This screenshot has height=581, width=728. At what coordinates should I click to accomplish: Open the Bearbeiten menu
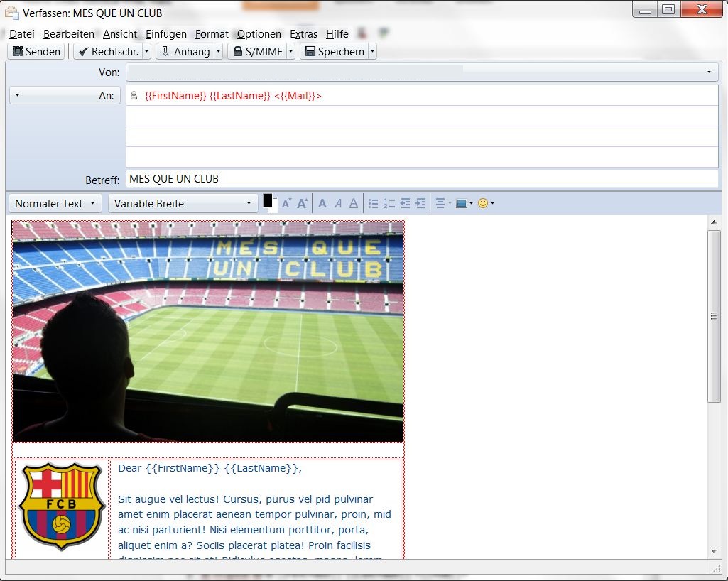point(69,34)
